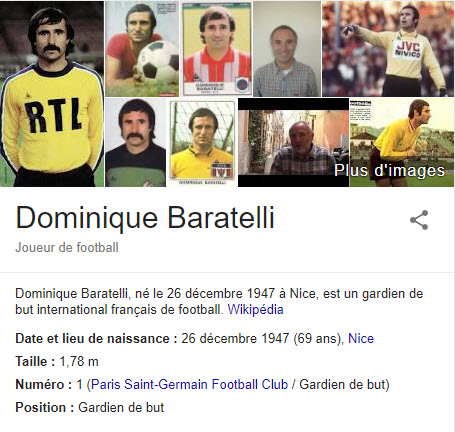Open yellow jersey sticker in front of net

tap(202, 142)
